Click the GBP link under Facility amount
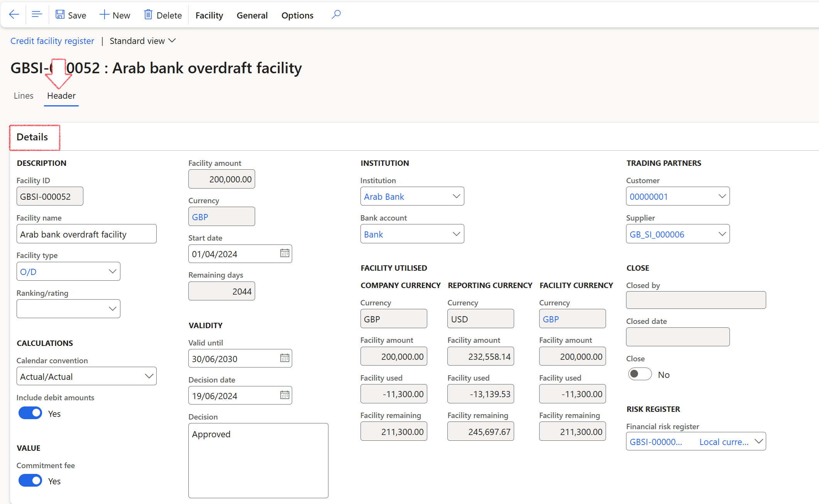The height and width of the screenshot is (504, 819). coord(200,217)
